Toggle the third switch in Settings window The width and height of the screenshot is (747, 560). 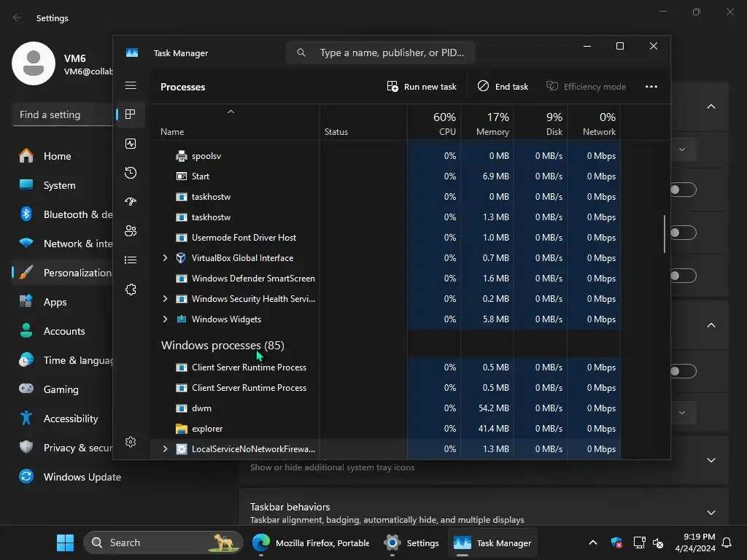[683, 276]
